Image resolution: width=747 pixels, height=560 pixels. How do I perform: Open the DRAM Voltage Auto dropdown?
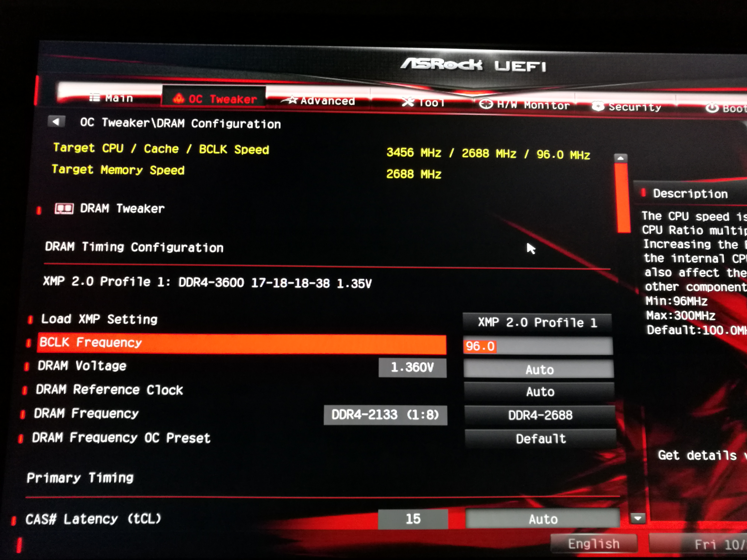539,369
